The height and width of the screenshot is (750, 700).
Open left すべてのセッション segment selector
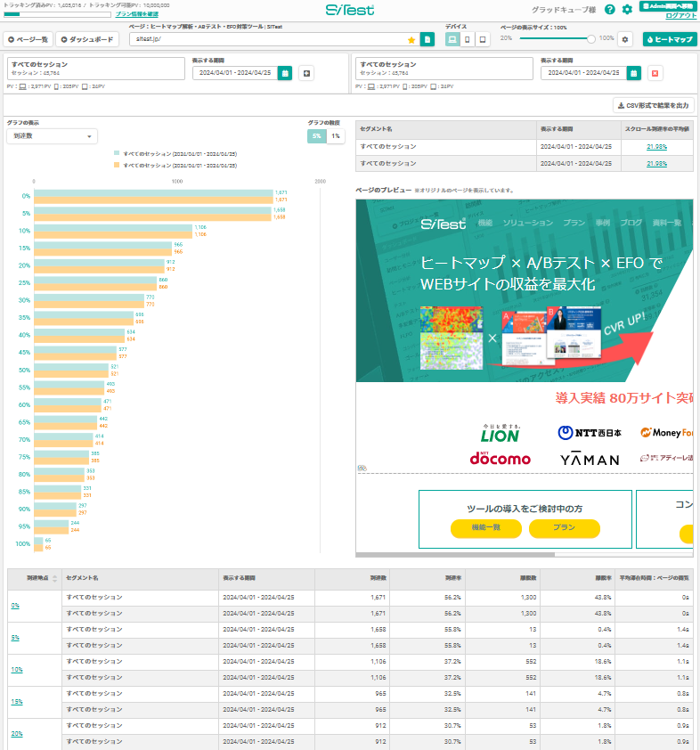(96, 69)
